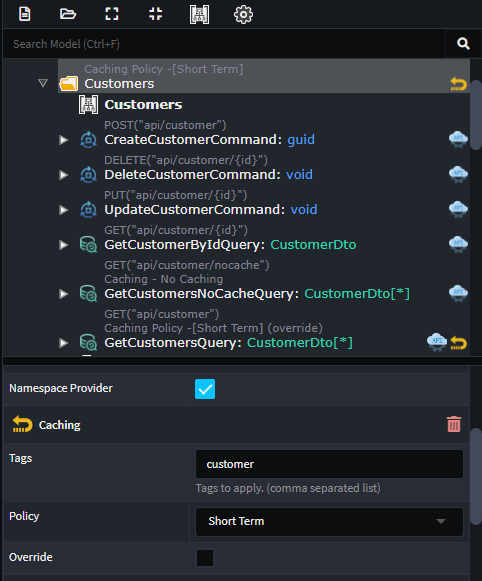482x581 pixels.
Task: Select UpdateCustomerCommand in the tree
Action: click(x=194, y=210)
